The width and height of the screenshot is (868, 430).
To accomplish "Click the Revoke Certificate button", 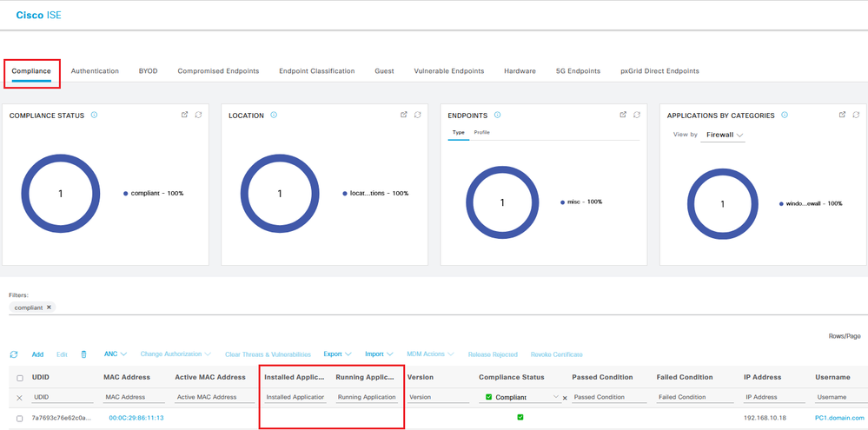I will (x=556, y=354).
